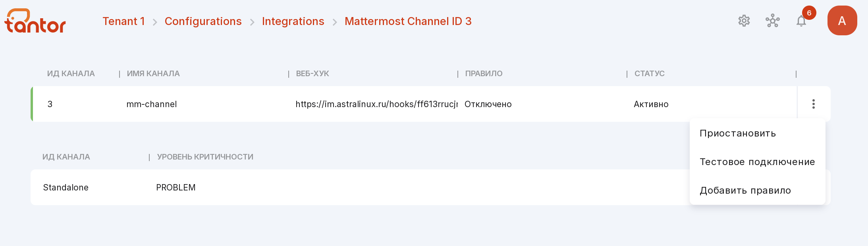This screenshot has width=868, height=246.
Task: Open notifications bell icon
Action: tap(801, 21)
